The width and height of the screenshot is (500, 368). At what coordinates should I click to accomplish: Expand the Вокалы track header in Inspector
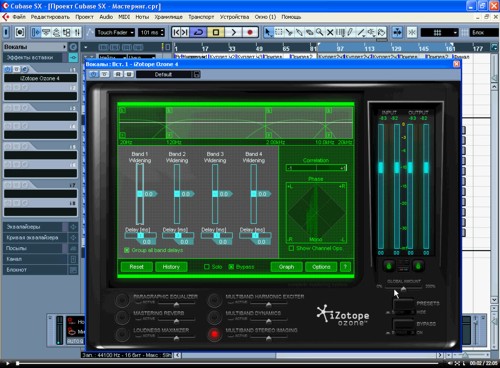35,47
